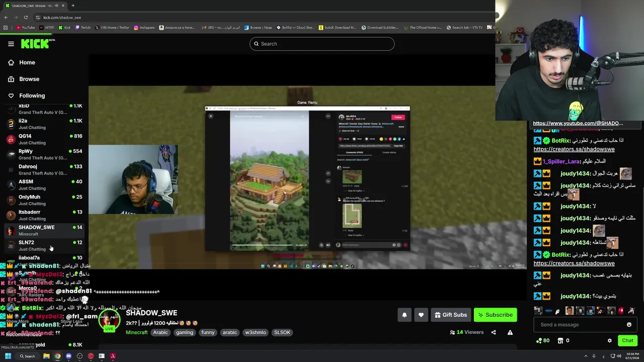The height and width of the screenshot is (362, 644).
Task: Open the browser apps grid icon
Action: click(6, 28)
